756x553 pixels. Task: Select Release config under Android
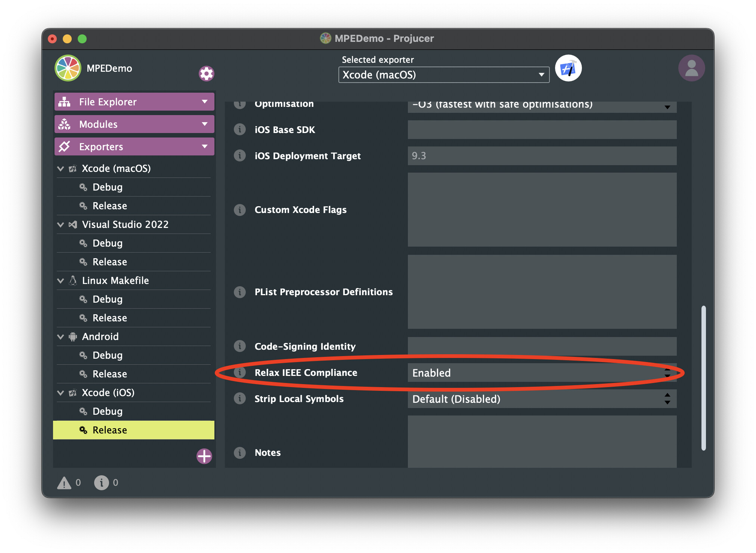point(110,374)
